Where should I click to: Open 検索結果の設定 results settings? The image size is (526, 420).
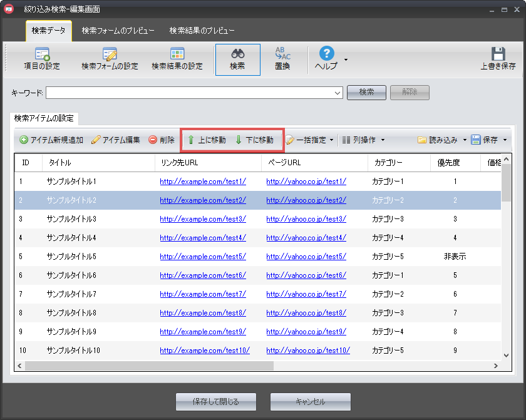point(177,59)
